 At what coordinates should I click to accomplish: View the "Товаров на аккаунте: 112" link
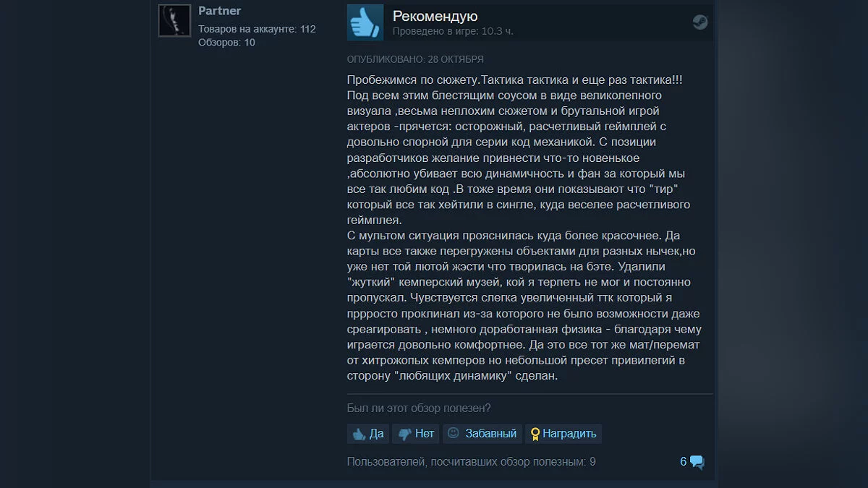point(257,29)
